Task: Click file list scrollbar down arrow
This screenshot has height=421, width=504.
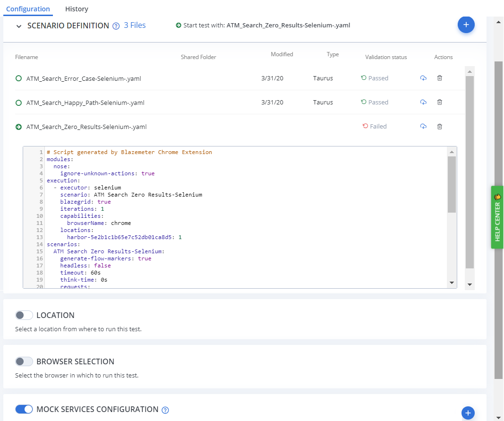Action: 470,284
